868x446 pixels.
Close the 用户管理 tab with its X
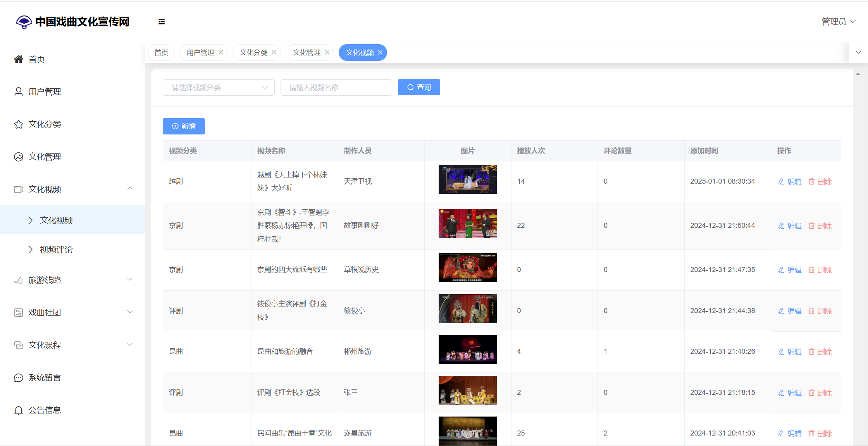[221, 53]
